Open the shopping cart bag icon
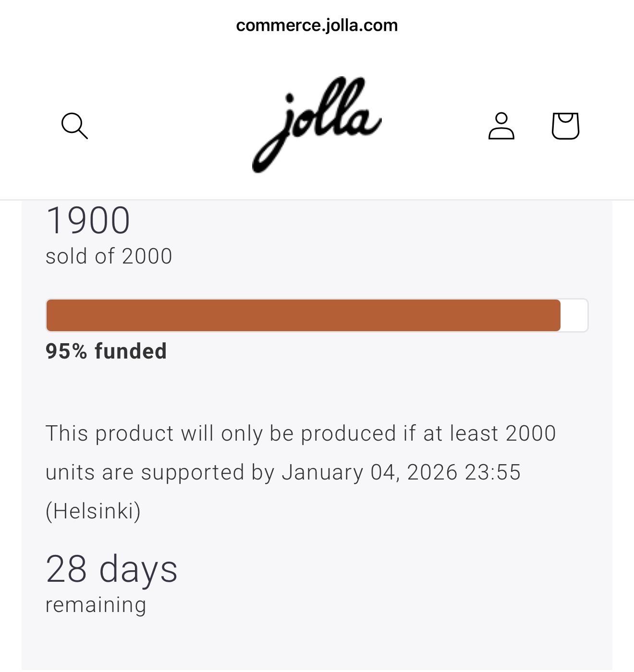Screen dimensions: 634x672 click(565, 126)
